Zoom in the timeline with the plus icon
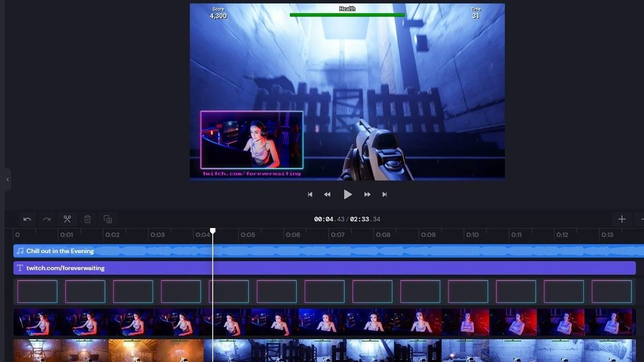644x362 pixels. point(622,219)
